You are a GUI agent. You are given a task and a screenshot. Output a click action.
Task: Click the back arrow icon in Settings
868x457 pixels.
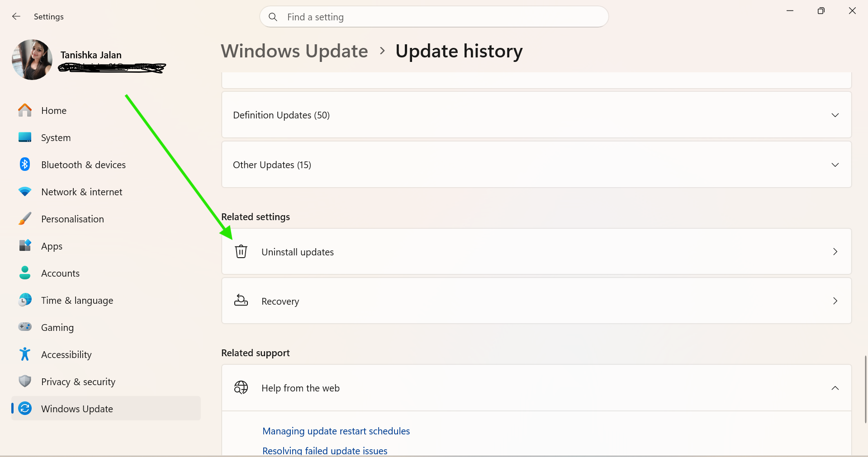(16, 17)
